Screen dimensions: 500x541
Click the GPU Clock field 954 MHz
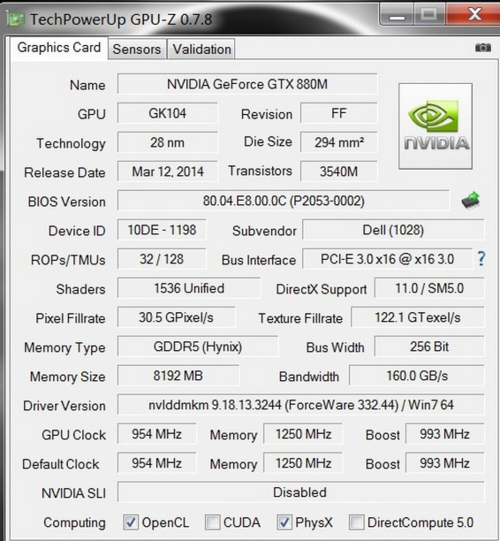coord(157,434)
